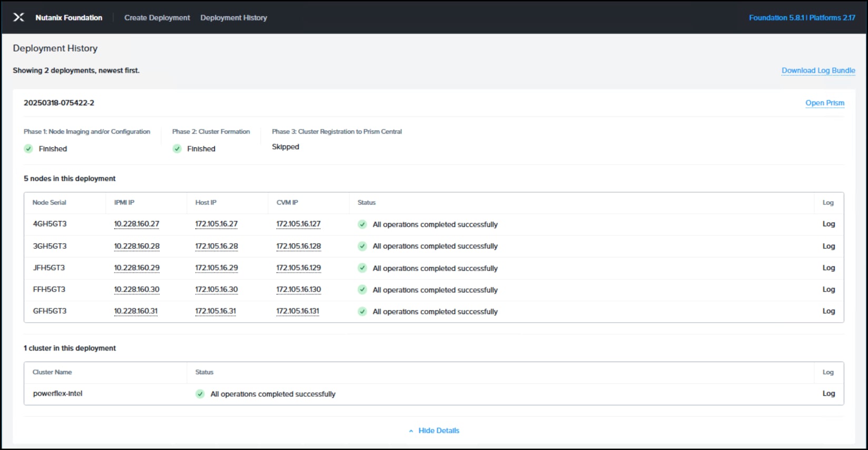Select the deployment ID 20250318-075422-2
Viewport: 868px width, 450px height.
pos(59,103)
